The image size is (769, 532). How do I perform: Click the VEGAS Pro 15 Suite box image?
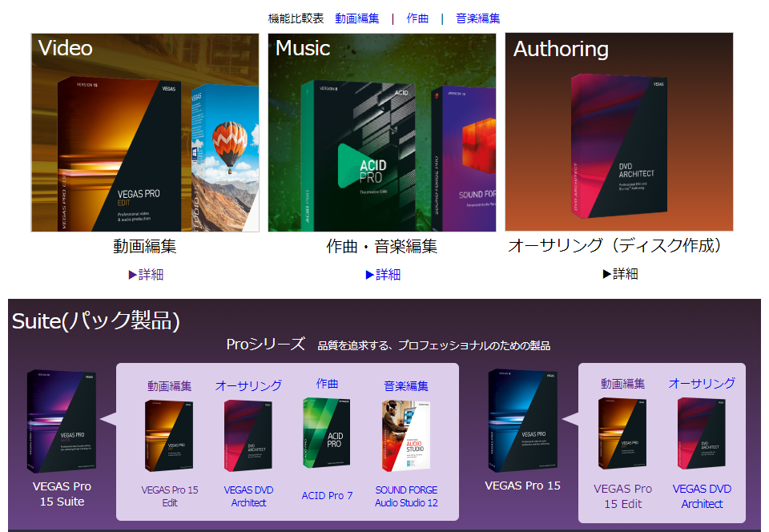pos(62,421)
